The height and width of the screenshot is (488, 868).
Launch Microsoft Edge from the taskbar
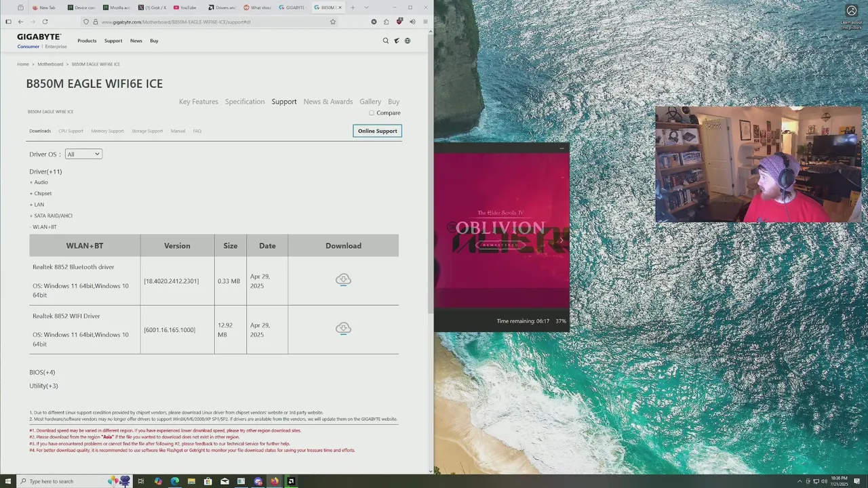click(x=175, y=481)
